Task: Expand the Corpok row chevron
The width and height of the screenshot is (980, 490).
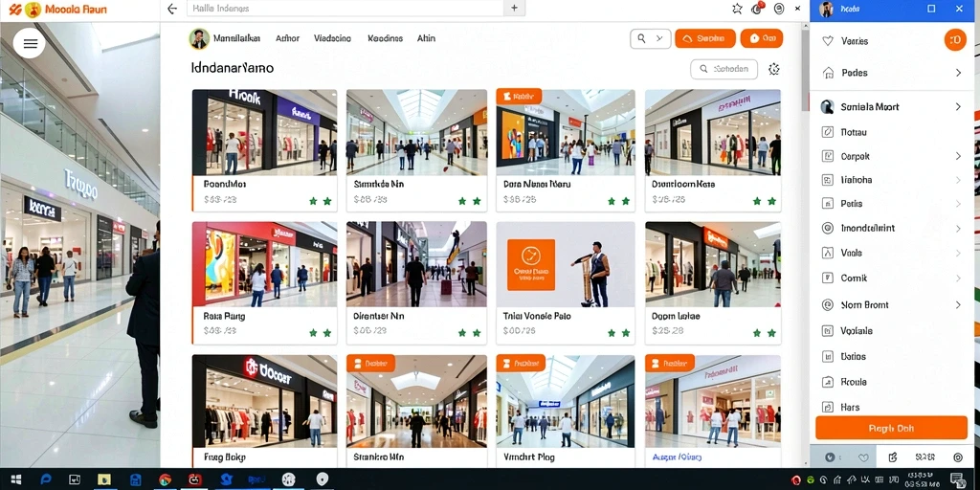Action: pyautogui.click(x=958, y=156)
